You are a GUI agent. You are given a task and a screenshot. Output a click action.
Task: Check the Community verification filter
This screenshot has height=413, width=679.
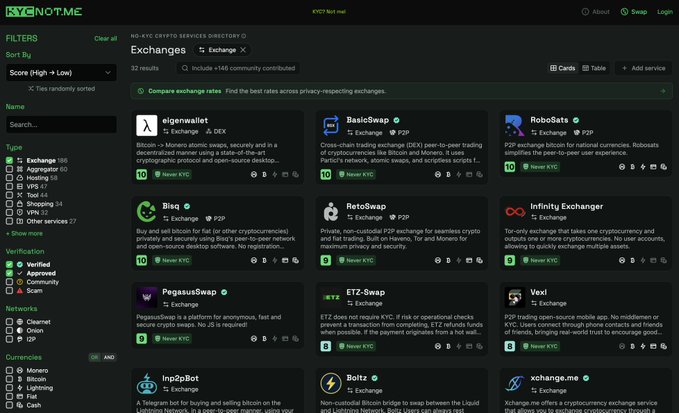coord(9,282)
